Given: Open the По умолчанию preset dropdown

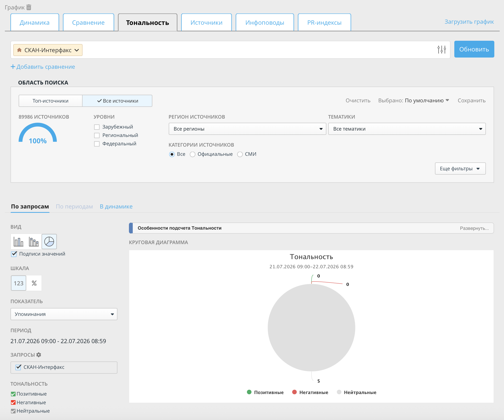Looking at the screenshot, I should coord(427,101).
